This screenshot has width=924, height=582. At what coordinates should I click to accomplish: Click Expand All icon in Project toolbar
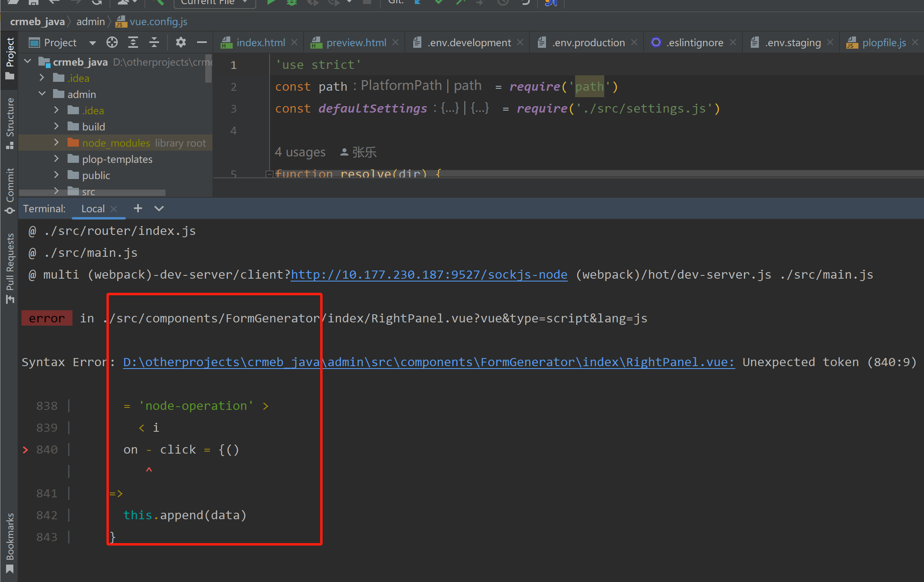click(x=133, y=42)
